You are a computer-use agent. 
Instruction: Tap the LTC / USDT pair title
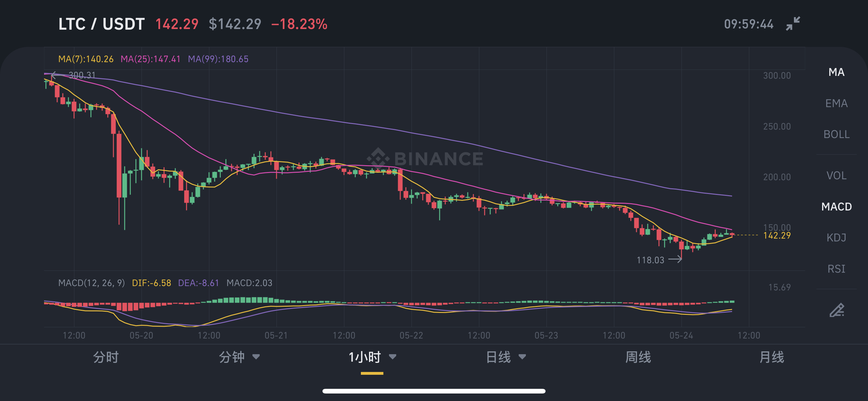click(102, 24)
